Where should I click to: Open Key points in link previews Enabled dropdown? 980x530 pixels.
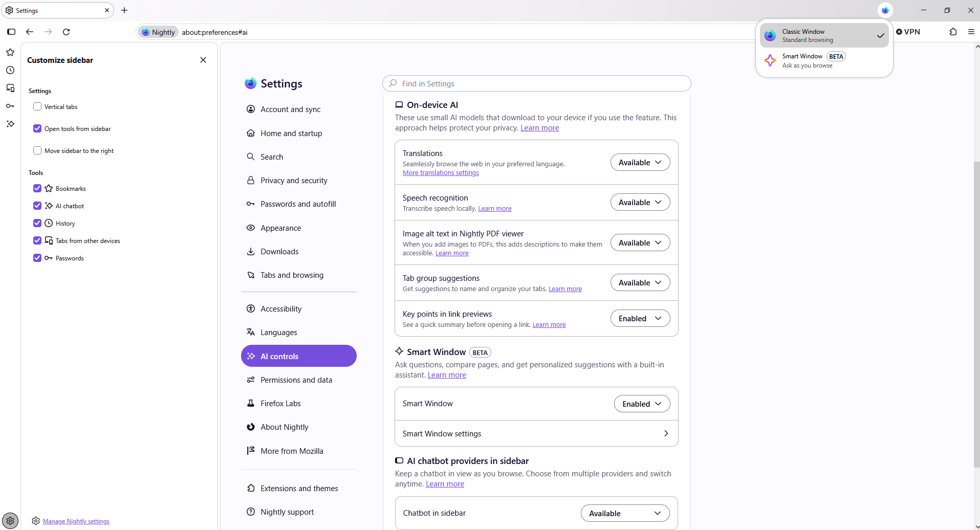[x=640, y=318]
